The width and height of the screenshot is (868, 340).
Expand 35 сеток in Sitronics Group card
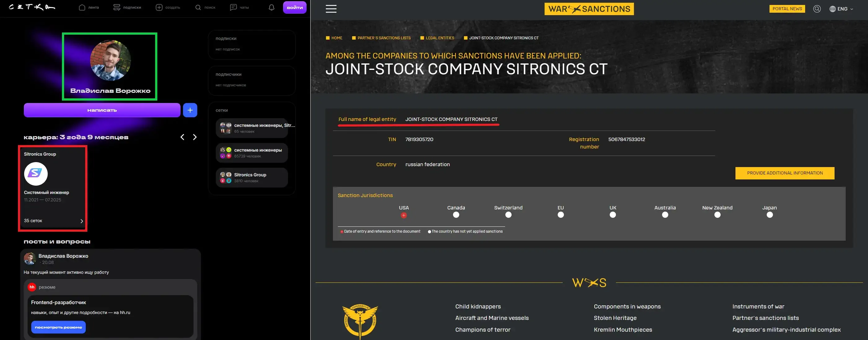coord(81,221)
